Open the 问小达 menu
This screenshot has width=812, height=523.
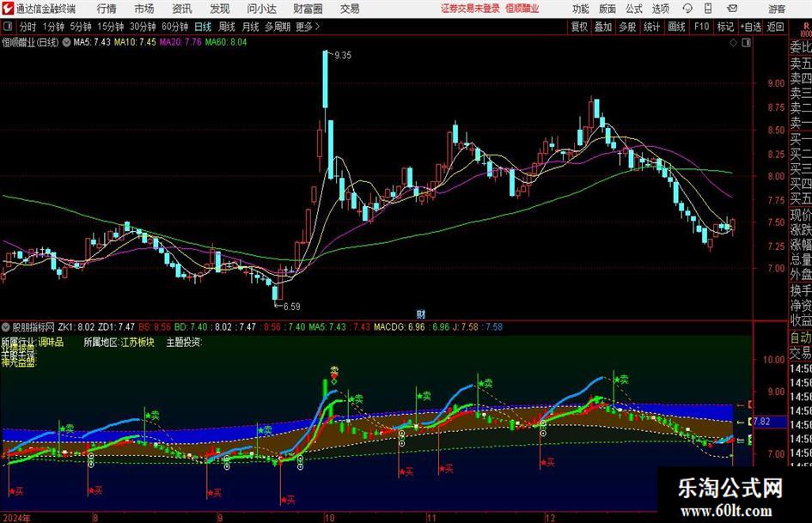(x=262, y=9)
